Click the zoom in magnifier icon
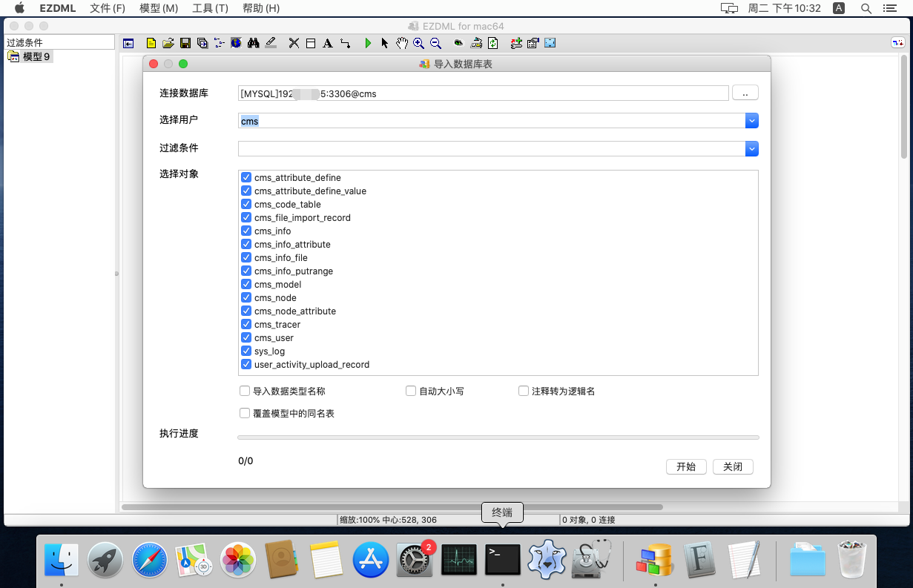913x588 pixels. (419, 43)
